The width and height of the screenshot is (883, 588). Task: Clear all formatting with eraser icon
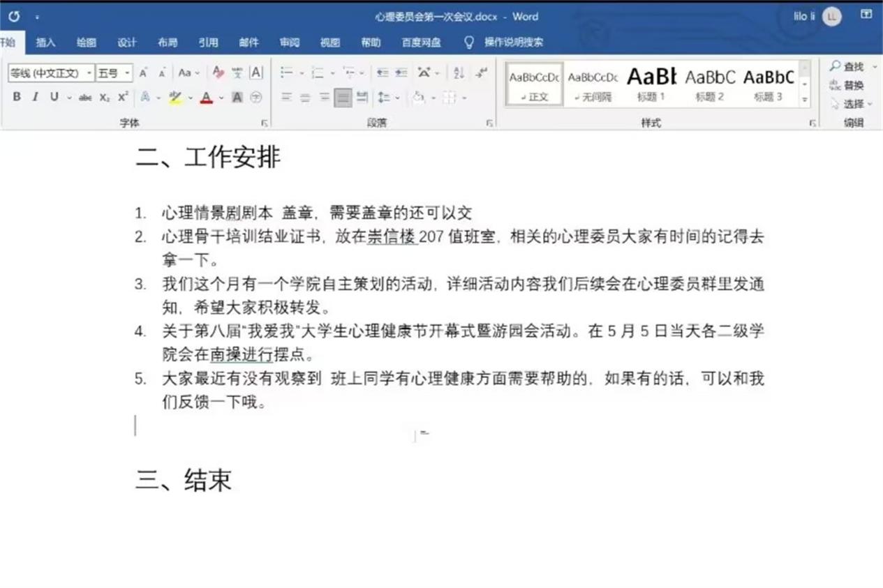click(x=218, y=73)
